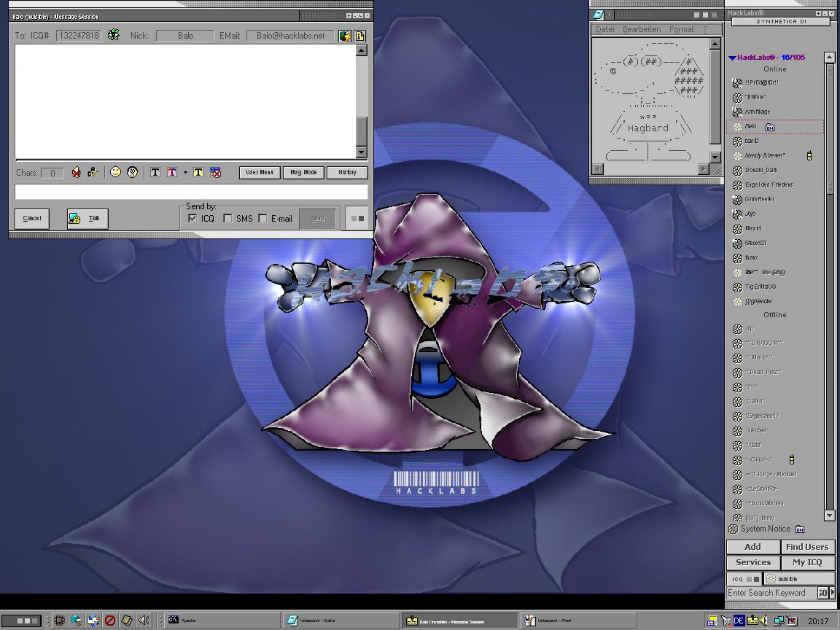Click the black font T icon
Viewport: 840px width, 630px height.
(155, 172)
